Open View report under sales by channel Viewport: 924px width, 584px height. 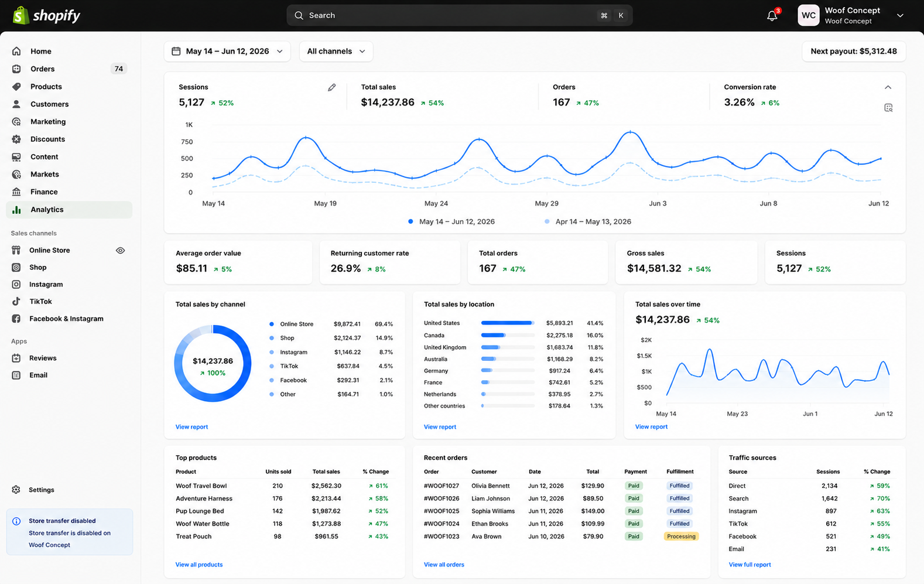191,427
